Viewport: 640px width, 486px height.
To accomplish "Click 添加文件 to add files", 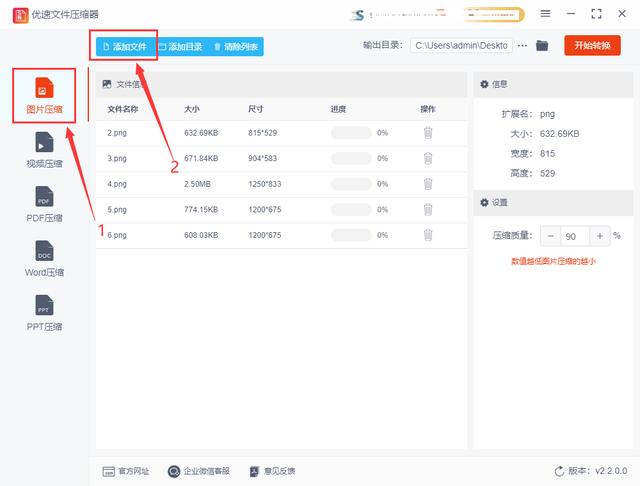I will click(x=125, y=47).
